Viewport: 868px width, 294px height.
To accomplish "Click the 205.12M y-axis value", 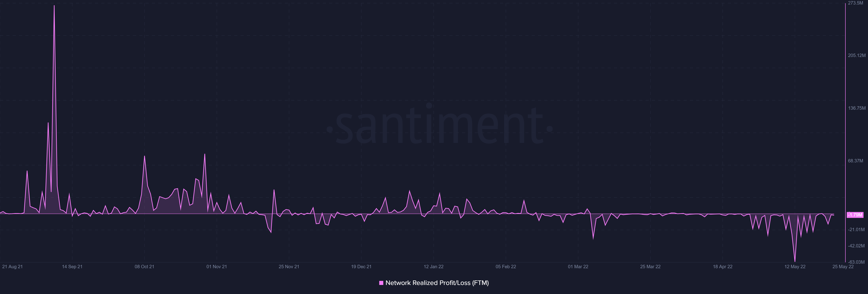I will (856, 56).
